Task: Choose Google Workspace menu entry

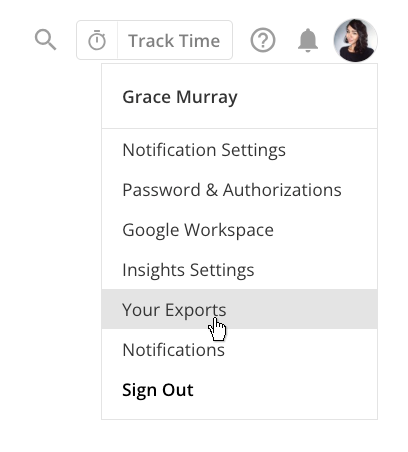Action: (x=239, y=230)
